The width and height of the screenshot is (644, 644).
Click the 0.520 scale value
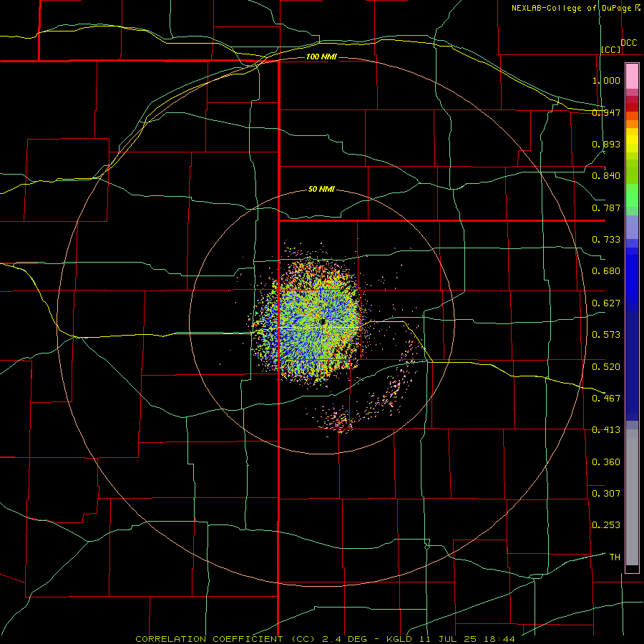click(x=606, y=367)
